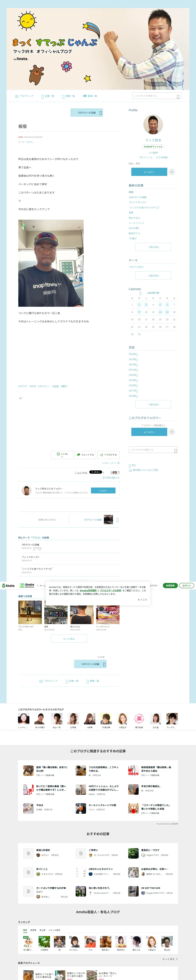Click the reblog icon on リブログする
The height and width of the screenshot is (980, 196).
tap(102, 454)
